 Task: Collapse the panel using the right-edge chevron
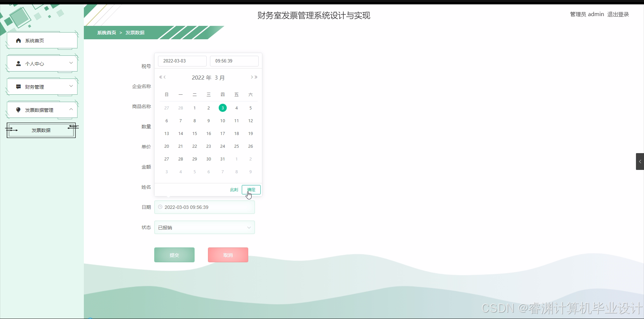640,161
